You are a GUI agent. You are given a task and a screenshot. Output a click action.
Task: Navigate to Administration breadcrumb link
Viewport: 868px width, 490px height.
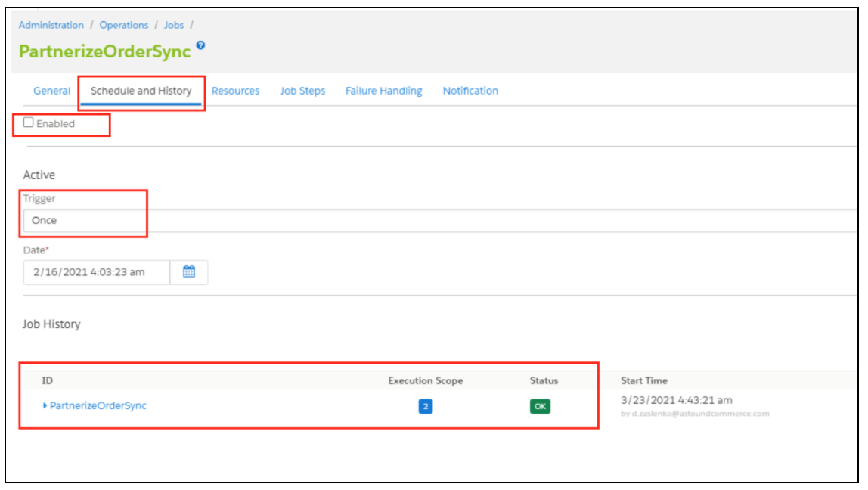pyautogui.click(x=51, y=25)
